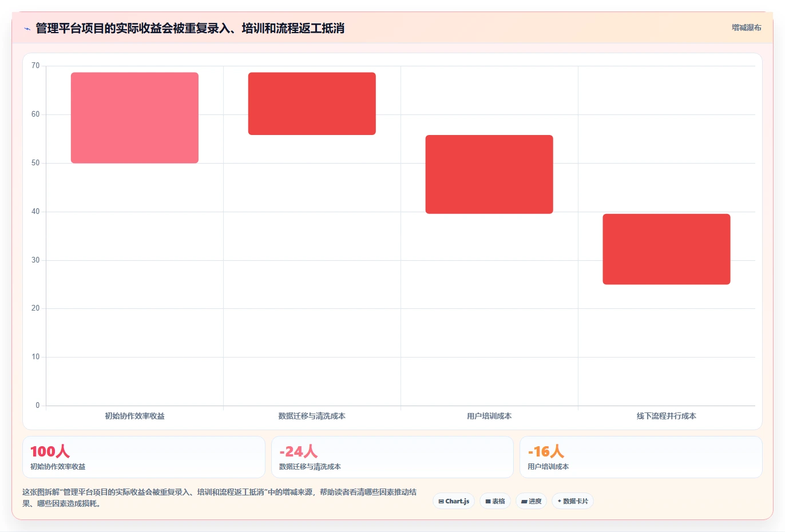785x532 pixels.
Task: Click the description paragraph starting 这张图拆解
Action: click(x=219, y=498)
